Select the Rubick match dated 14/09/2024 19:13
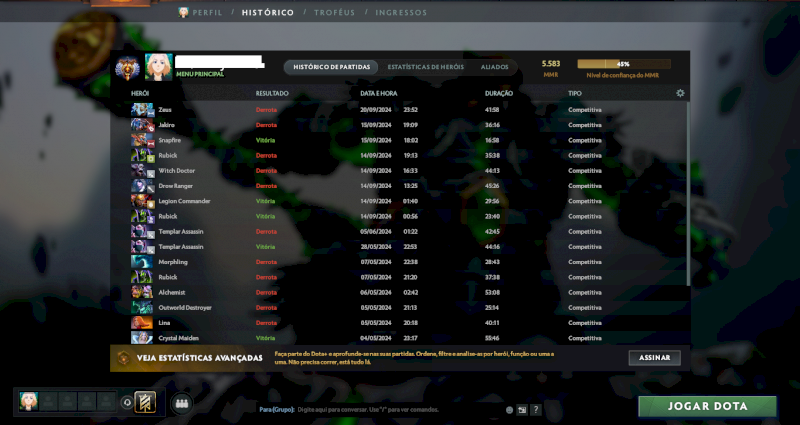The width and height of the screenshot is (800, 425). [x=398, y=156]
